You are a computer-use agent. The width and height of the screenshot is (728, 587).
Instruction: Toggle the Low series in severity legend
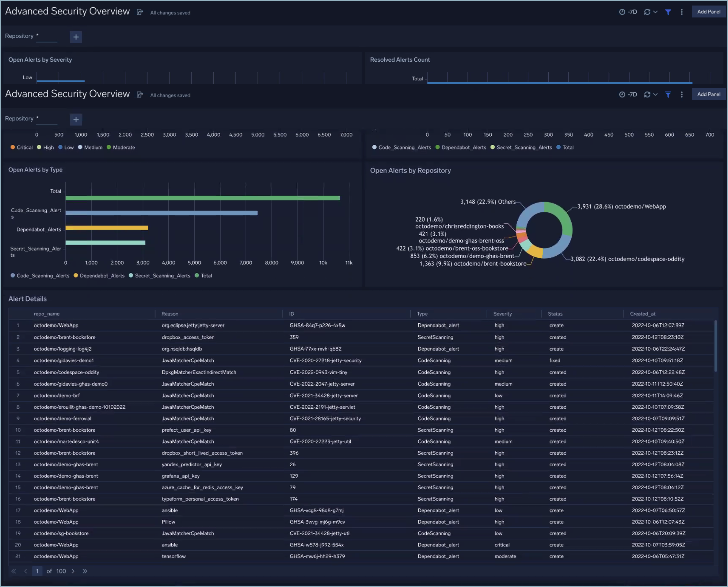click(x=66, y=147)
